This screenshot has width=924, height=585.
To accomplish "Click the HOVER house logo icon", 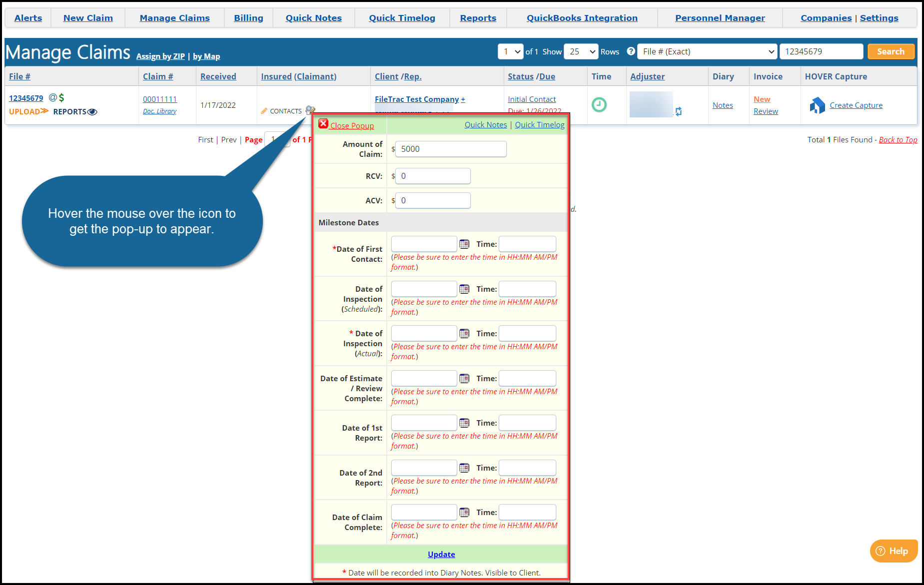I will pos(817,105).
